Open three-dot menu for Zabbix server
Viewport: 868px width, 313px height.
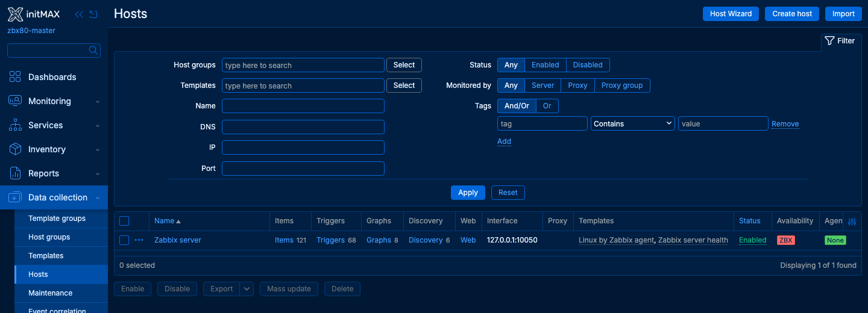(139, 240)
